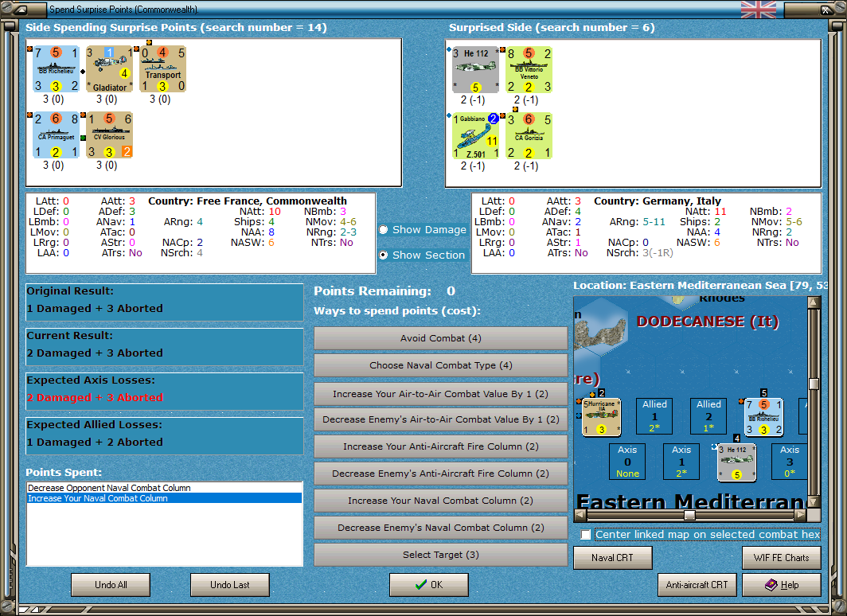Click the Hurricane counter on the map
Screen dimensions: 847x616
(601, 417)
